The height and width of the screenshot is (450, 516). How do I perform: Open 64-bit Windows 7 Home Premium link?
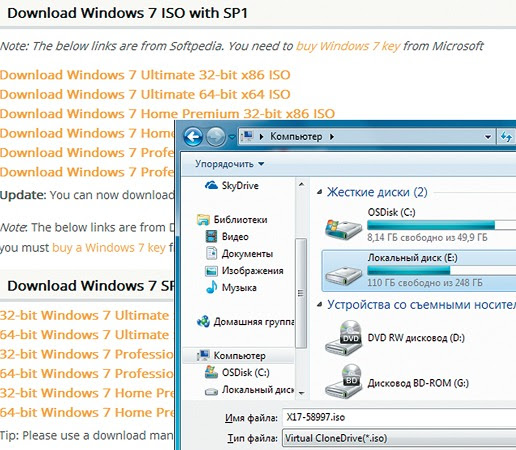(87, 412)
